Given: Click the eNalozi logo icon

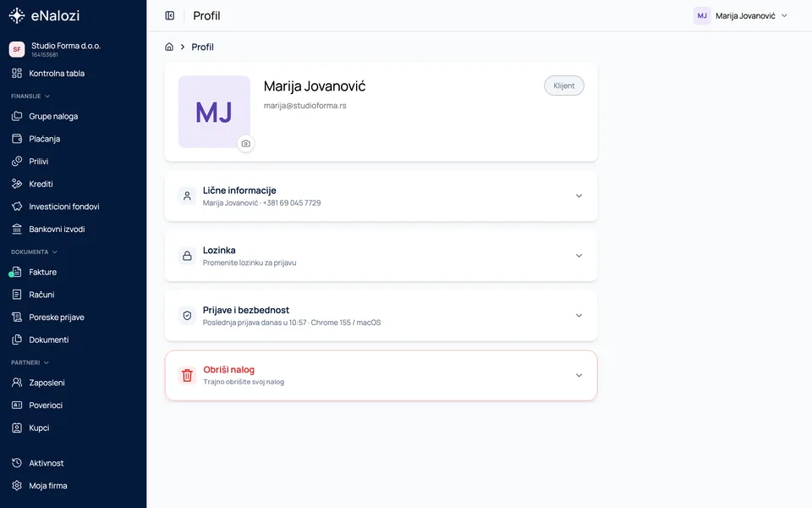Looking at the screenshot, I should point(17,15).
